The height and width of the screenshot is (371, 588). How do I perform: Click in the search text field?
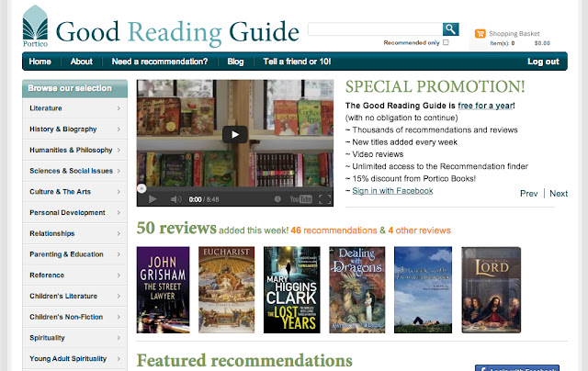click(x=375, y=29)
